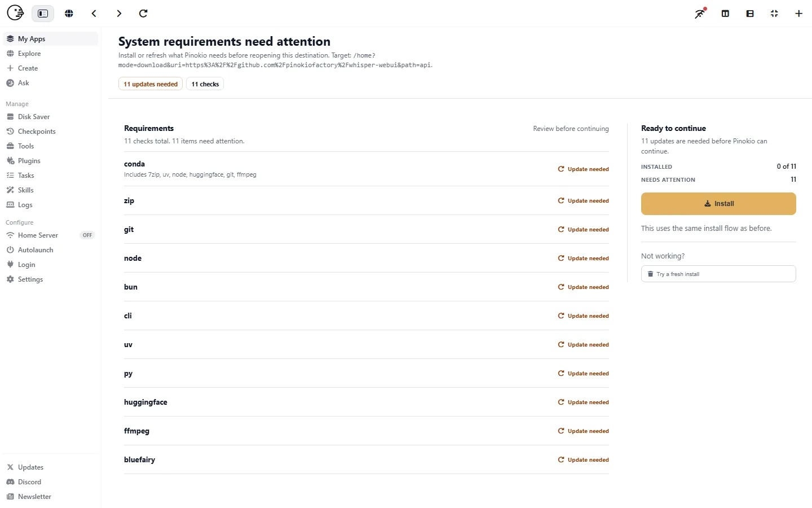Viewport: 812px width, 508px height.
Task: Click the Pinokio logo icon
Action: coord(15,12)
